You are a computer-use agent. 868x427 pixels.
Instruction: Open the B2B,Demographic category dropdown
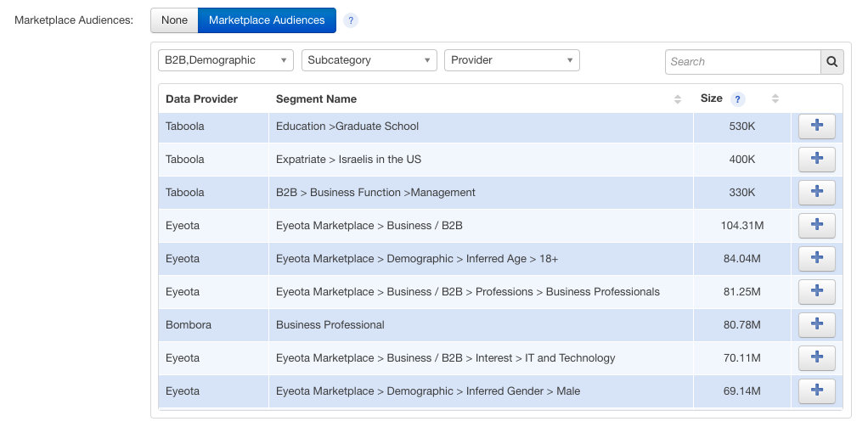coord(225,60)
